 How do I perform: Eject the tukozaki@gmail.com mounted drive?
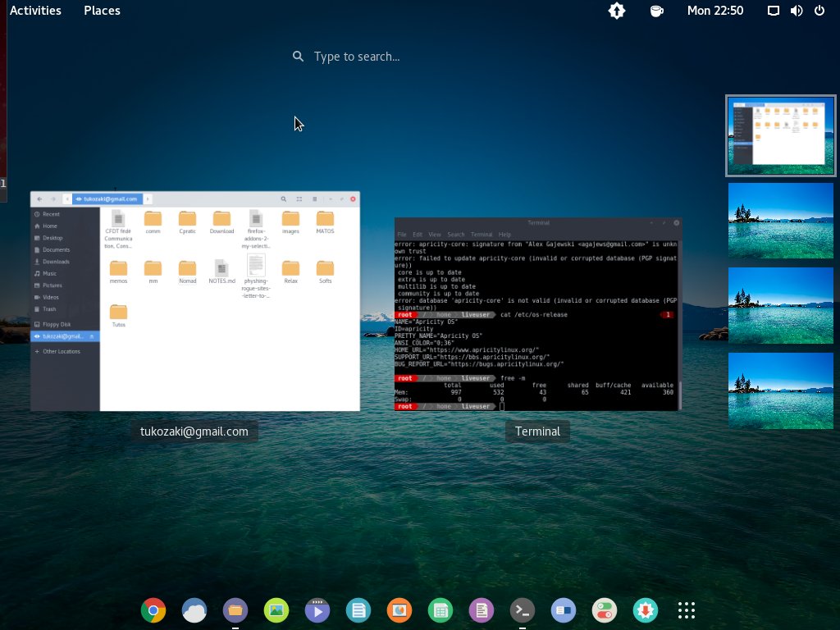tap(91, 336)
